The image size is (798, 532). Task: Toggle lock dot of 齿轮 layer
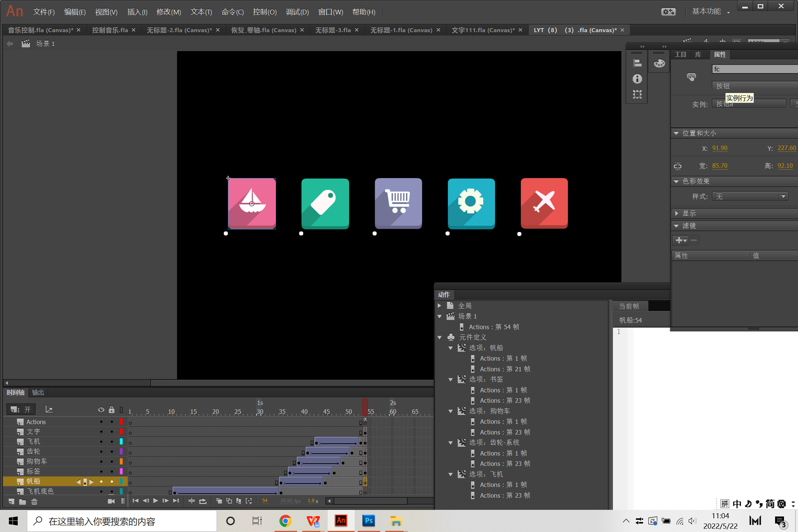coord(112,451)
